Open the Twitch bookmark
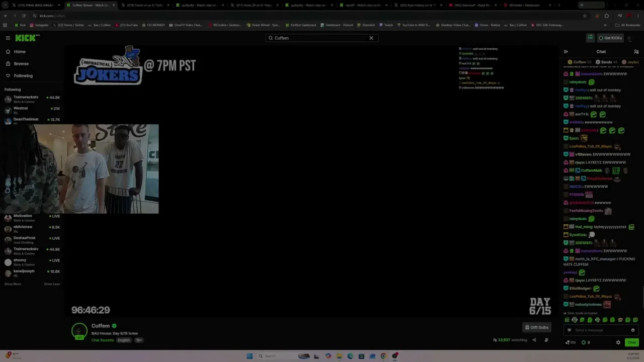The width and height of the screenshot is (644, 362). [x=386, y=25]
